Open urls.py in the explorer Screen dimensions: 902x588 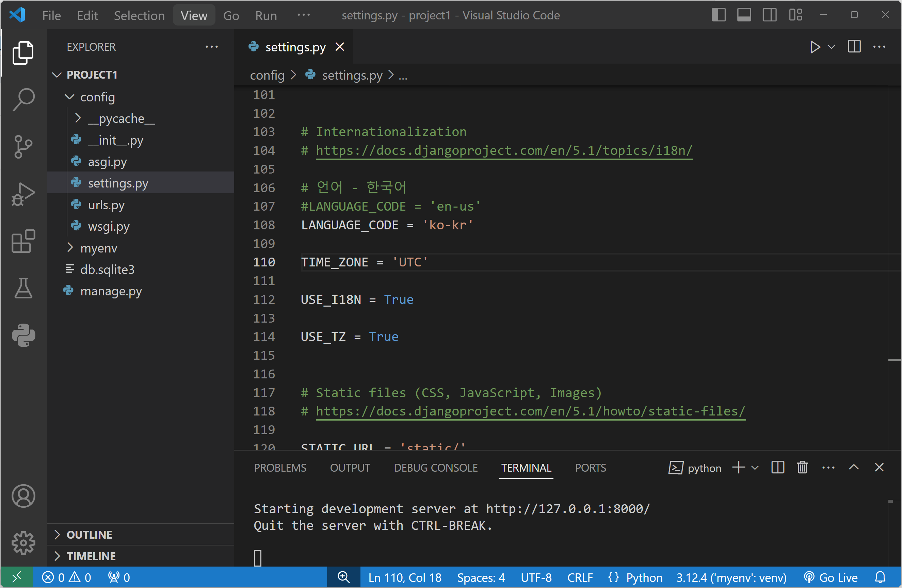coord(106,205)
